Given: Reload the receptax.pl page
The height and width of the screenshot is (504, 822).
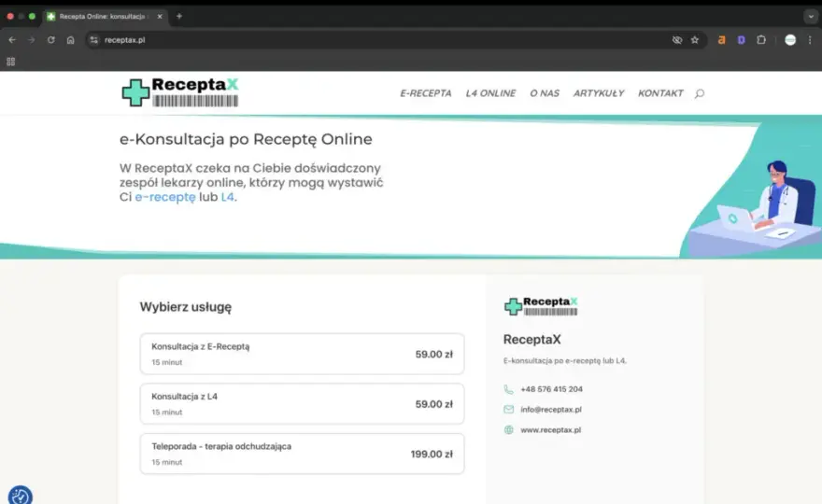Looking at the screenshot, I should [50, 40].
